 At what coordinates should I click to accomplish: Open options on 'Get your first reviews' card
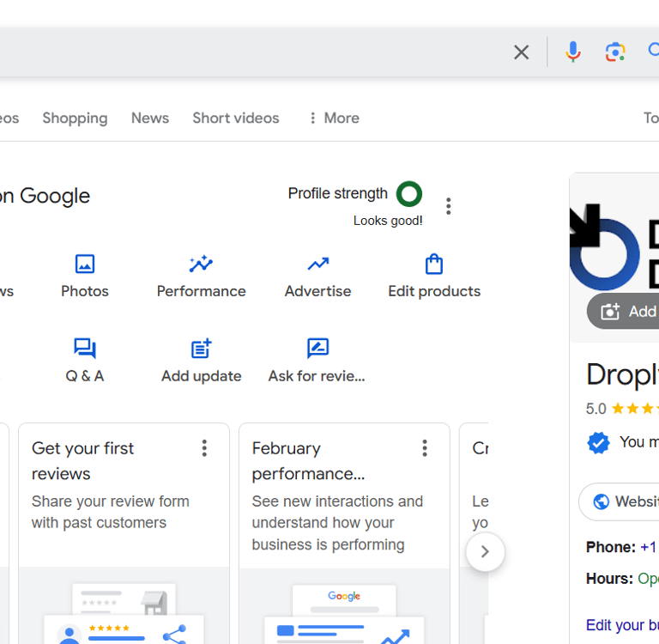click(204, 448)
